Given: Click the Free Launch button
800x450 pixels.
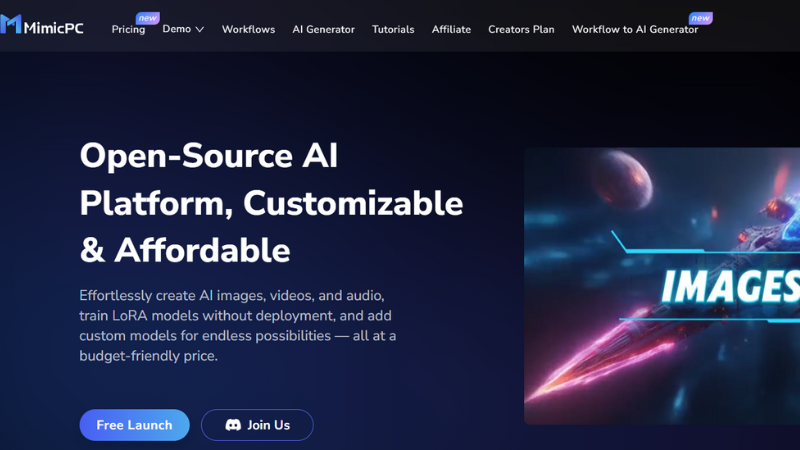Looking at the screenshot, I should click(x=134, y=425).
